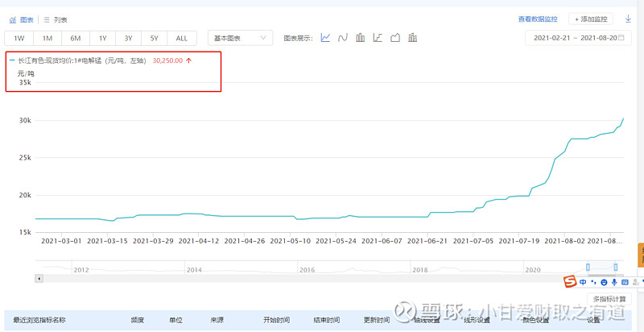This screenshot has height=332, width=644.
Task: Select the smooth curve chart icon
Action: (343, 38)
